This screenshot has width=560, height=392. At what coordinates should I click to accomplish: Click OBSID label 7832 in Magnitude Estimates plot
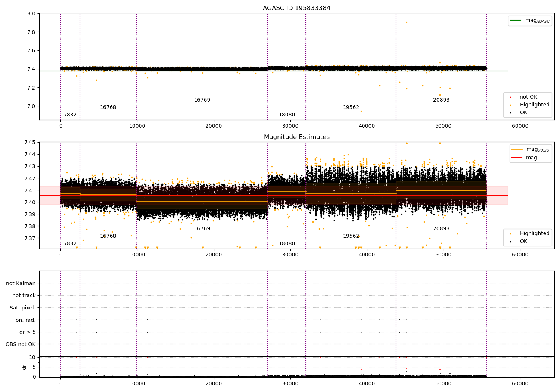click(x=70, y=244)
